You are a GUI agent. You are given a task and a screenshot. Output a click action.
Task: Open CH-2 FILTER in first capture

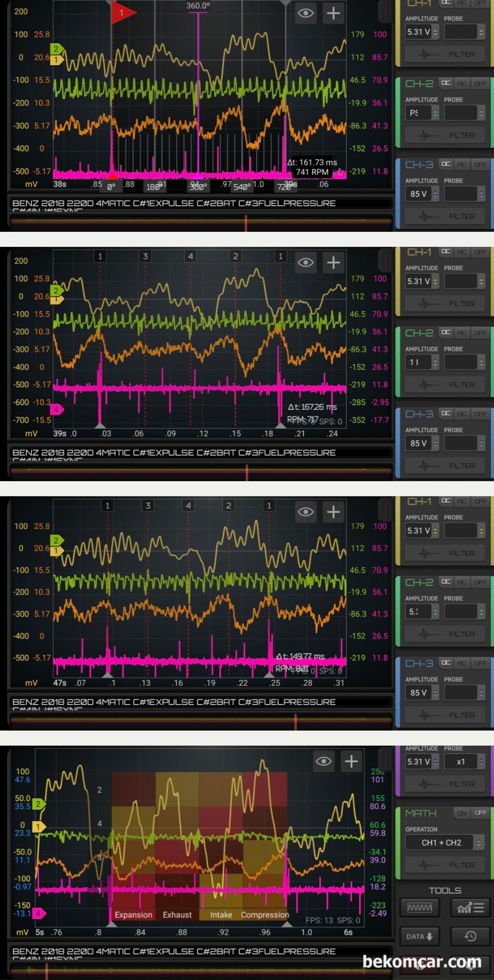coord(445,135)
